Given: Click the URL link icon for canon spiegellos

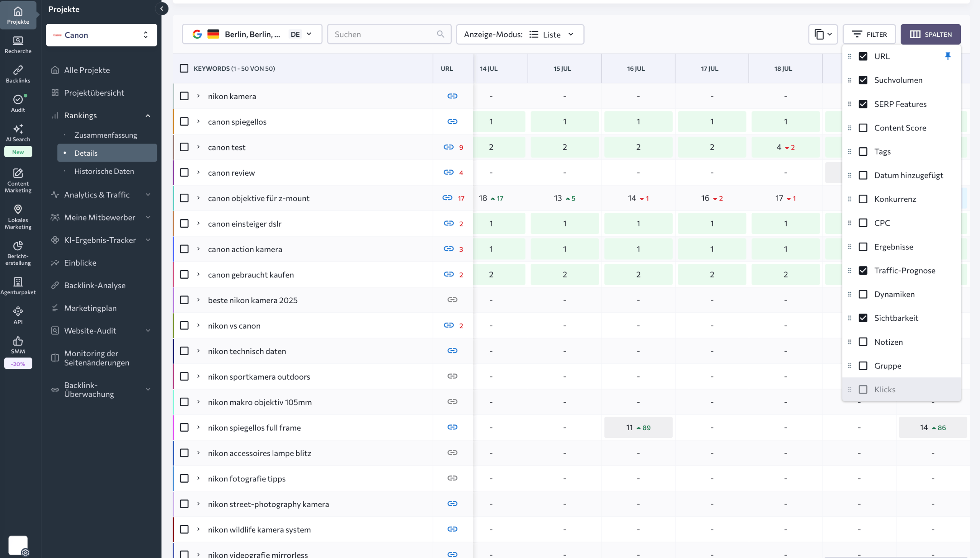Looking at the screenshot, I should 452,121.
